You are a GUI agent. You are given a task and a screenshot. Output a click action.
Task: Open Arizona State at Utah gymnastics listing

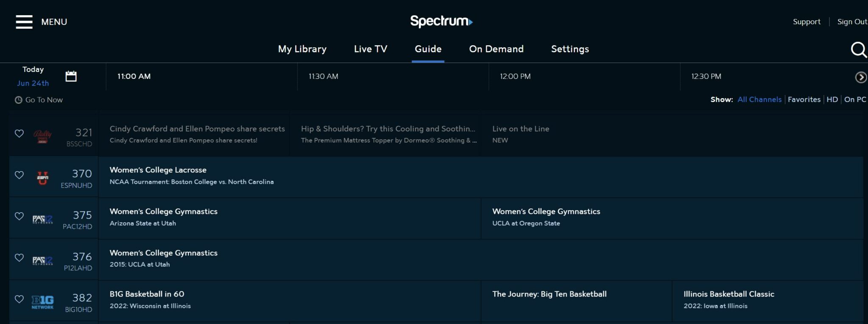tap(289, 219)
